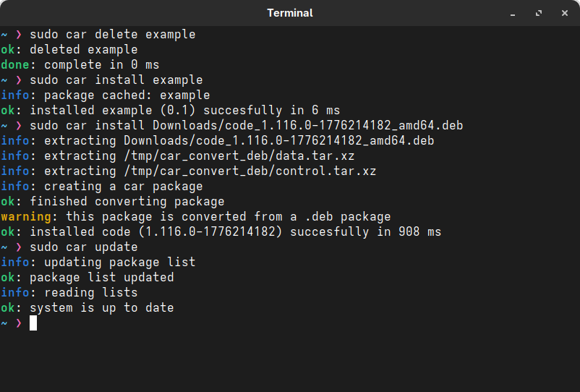Click the code_1.116.0 .deb install command

pyautogui.click(x=246, y=126)
